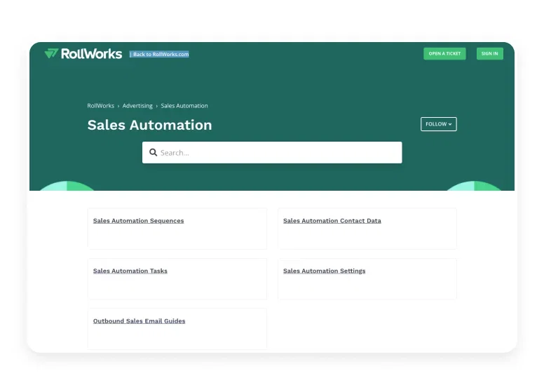The width and height of the screenshot is (544, 392).
Task: Open Sales Automation Settings
Action: coord(324,271)
